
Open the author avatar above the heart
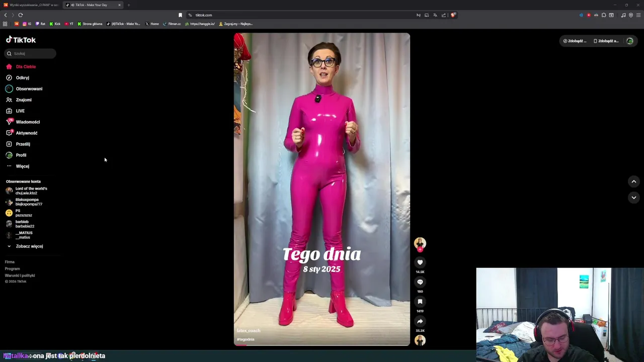pos(420,243)
